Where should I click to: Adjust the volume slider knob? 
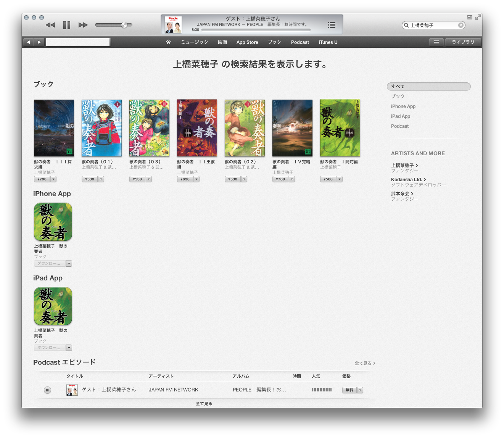click(124, 25)
